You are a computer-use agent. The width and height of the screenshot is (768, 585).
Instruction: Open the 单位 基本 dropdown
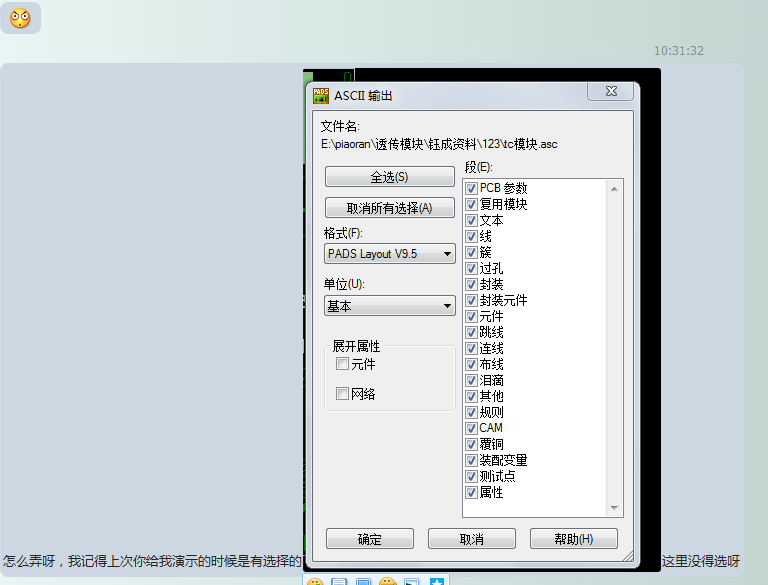point(389,306)
